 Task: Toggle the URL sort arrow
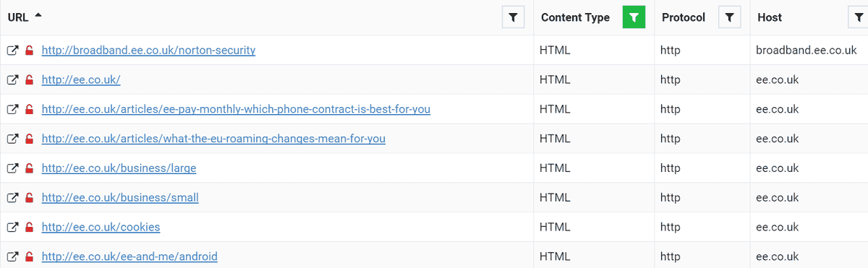point(38,16)
